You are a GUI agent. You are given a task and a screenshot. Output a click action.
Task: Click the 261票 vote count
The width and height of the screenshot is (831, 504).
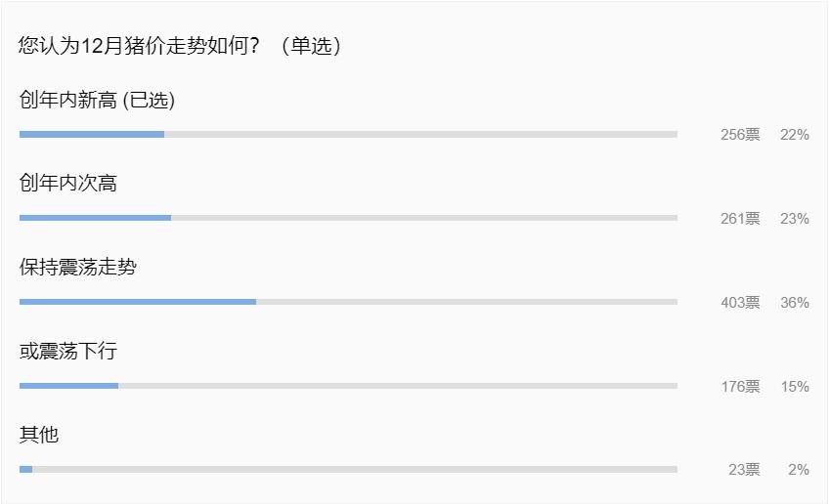click(740, 219)
